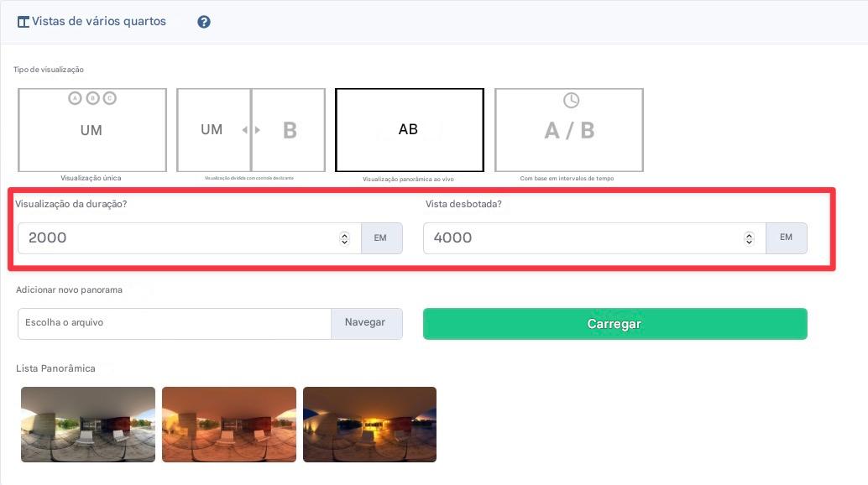Click the circled A icon in single view card
This screenshot has height=485, width=868.
tap(75, 98)
